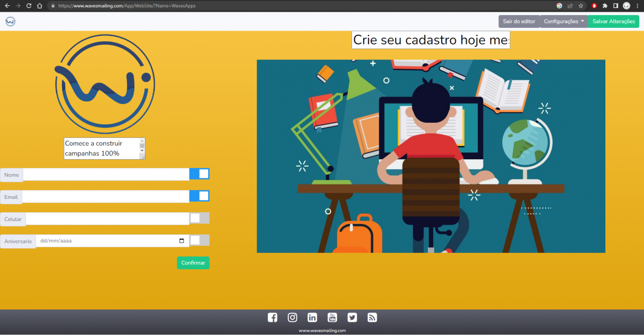
Task: Click the Facebook icon in the footer
Action: [x=273, y=317]
